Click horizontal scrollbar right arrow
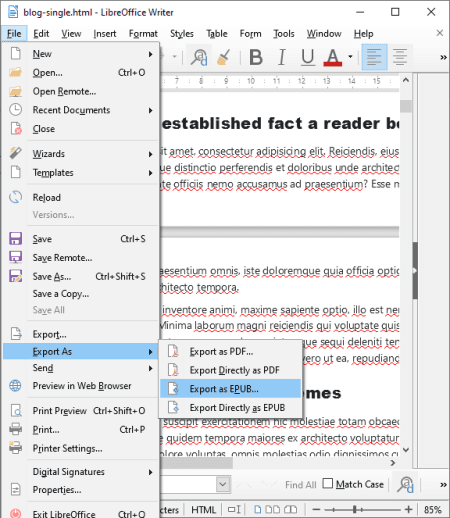 click(393, 463)
